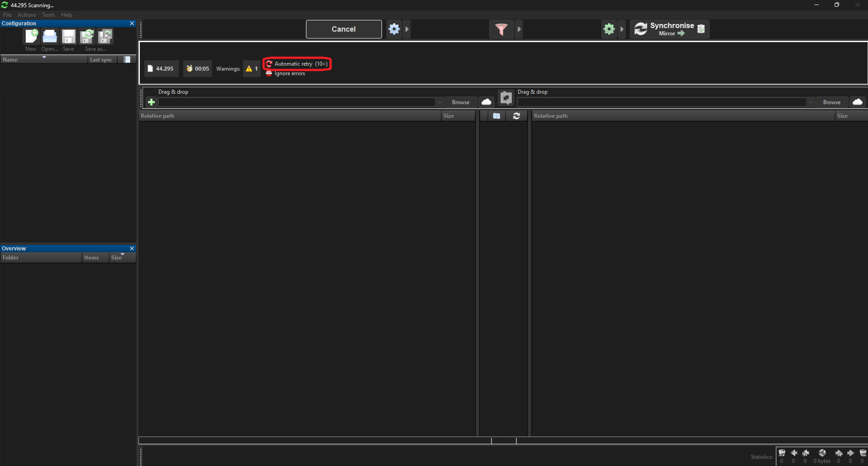Click Save as batch job icon

point(105,36)
